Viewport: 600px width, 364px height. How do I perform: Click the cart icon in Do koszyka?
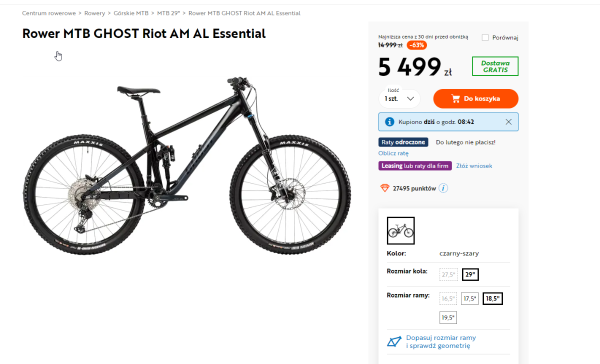click(x=455, y=99)
